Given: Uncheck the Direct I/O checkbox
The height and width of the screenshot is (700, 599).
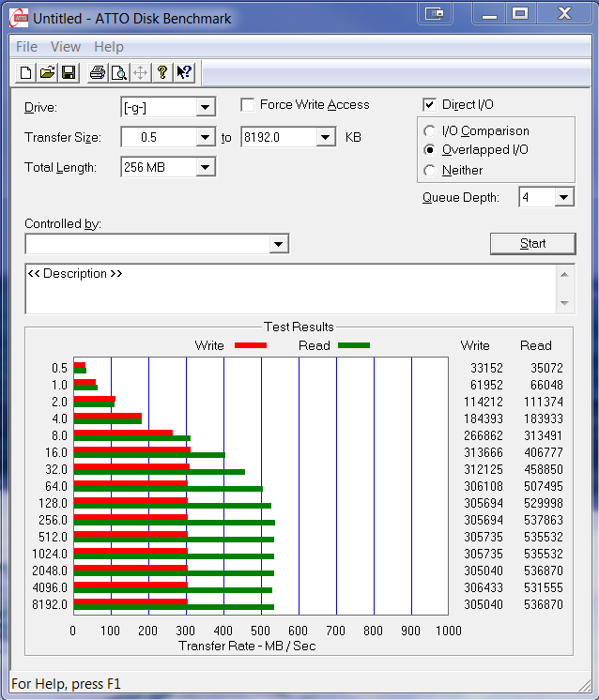Looking at the screenshot, I should (430, 105).
